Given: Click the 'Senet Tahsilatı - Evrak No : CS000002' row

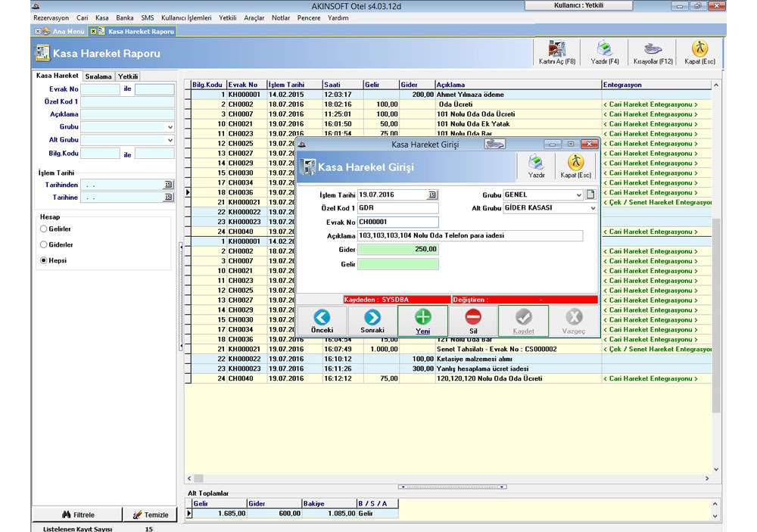Looking at the screenshot, I should 451,349.
